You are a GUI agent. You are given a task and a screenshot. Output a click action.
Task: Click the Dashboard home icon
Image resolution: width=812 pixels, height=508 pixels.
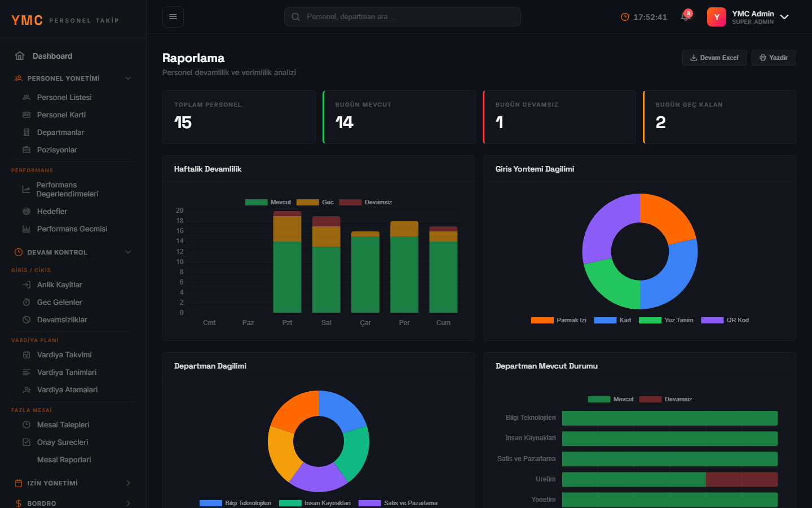20,56
